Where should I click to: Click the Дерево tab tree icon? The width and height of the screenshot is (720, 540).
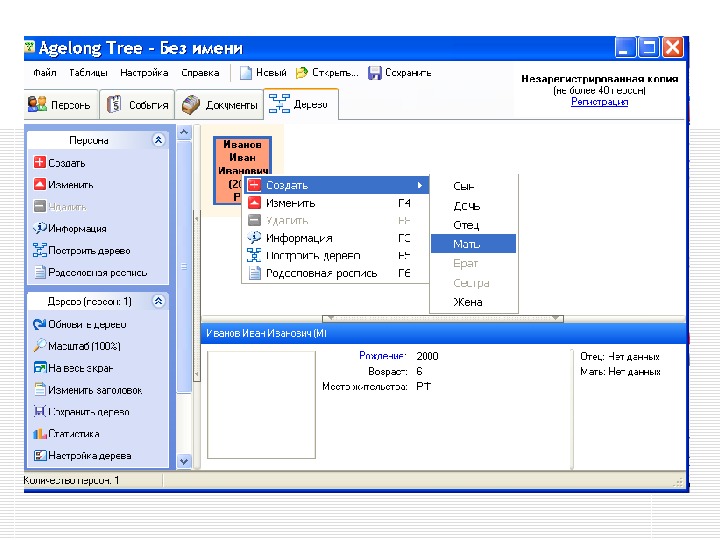tap(279, 103)
